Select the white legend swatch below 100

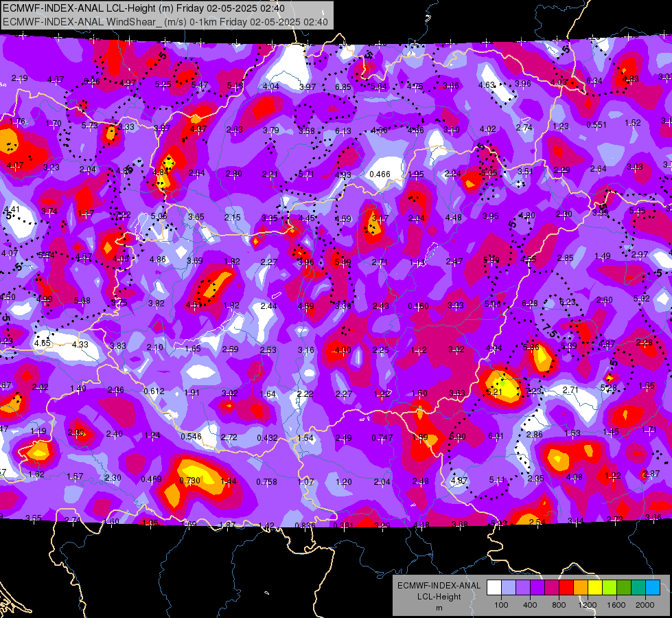pyautogui.click(x=494, y=588)
